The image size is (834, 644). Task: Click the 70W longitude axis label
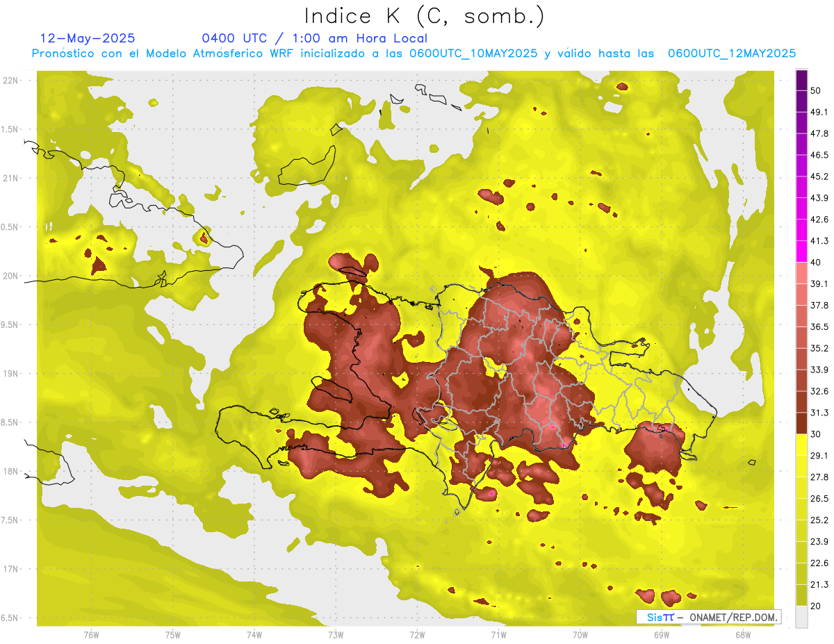point(580,634)
